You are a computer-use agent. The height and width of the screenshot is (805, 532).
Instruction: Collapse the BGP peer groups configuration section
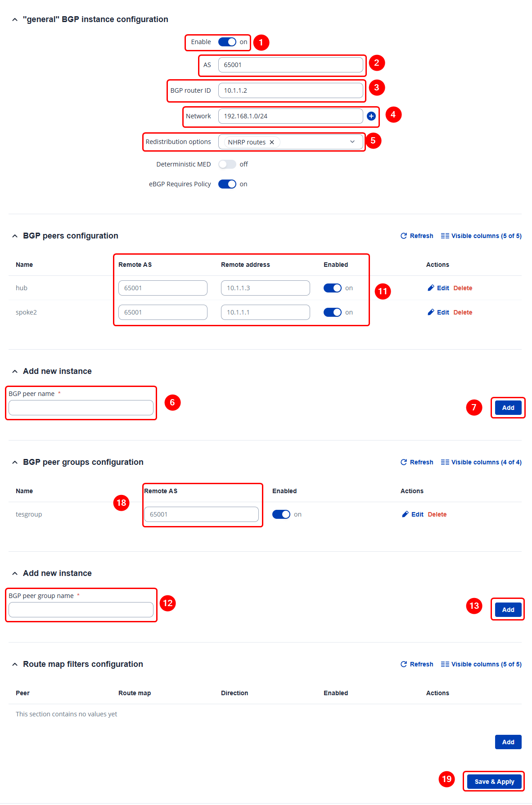[x=15, y=462]
